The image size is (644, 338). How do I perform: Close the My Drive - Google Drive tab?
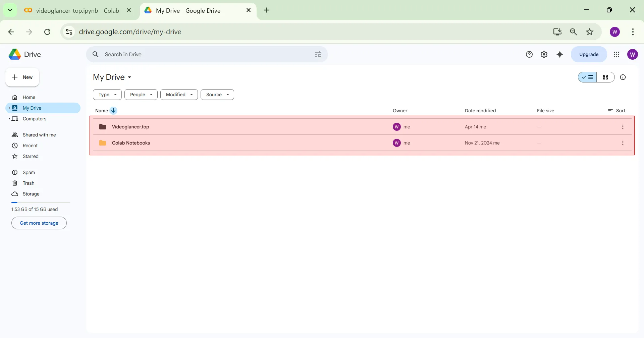point(249,10)
